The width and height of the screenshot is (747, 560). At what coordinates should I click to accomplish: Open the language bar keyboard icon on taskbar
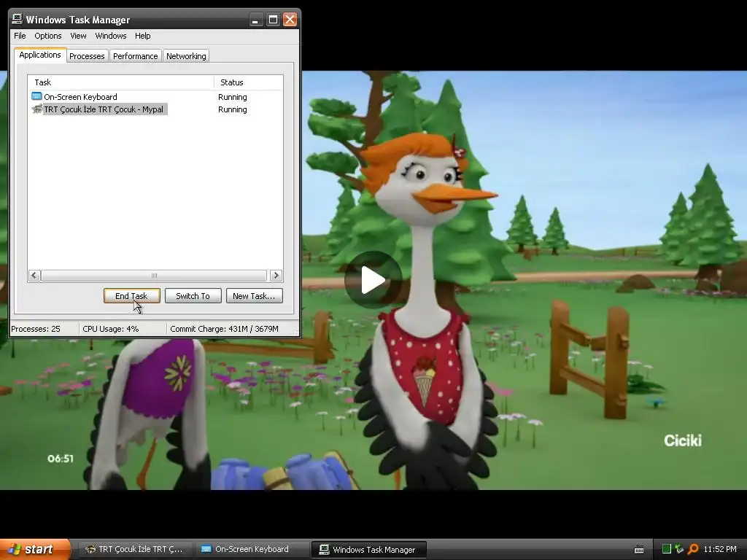point(639,550)
